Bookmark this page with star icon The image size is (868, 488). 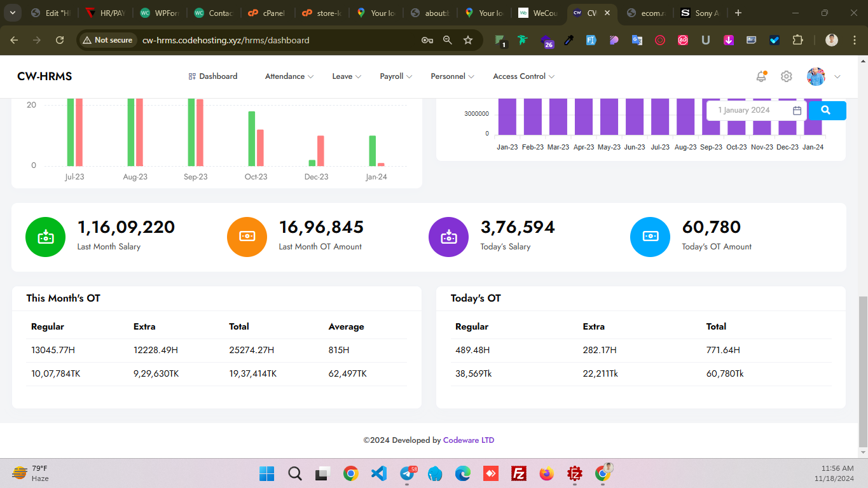pos(468,40)
